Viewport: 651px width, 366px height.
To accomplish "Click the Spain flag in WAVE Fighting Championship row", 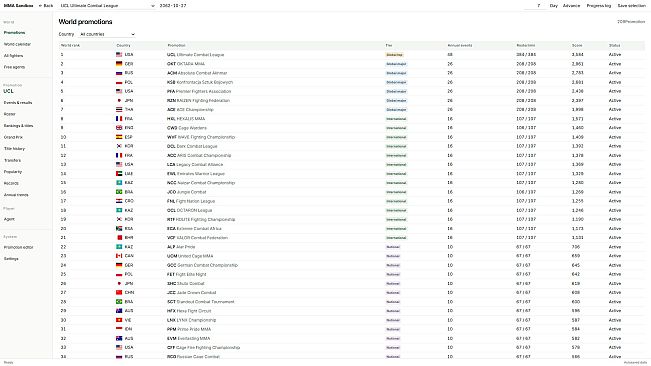I will coord(119,137).
